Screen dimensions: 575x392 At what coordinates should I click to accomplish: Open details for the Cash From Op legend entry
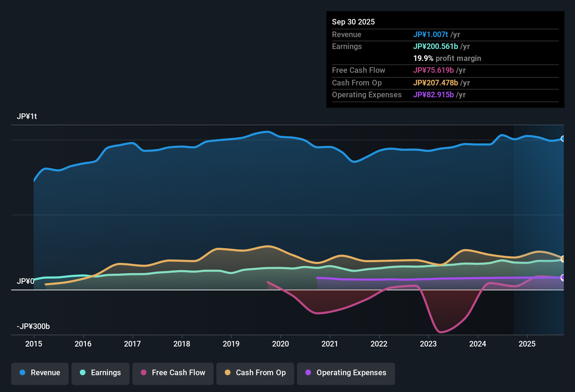point(255,373)
